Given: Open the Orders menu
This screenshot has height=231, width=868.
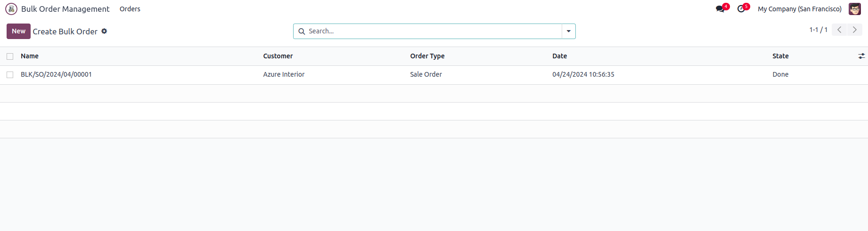Looking at the screenshot, I should point(130,9).
